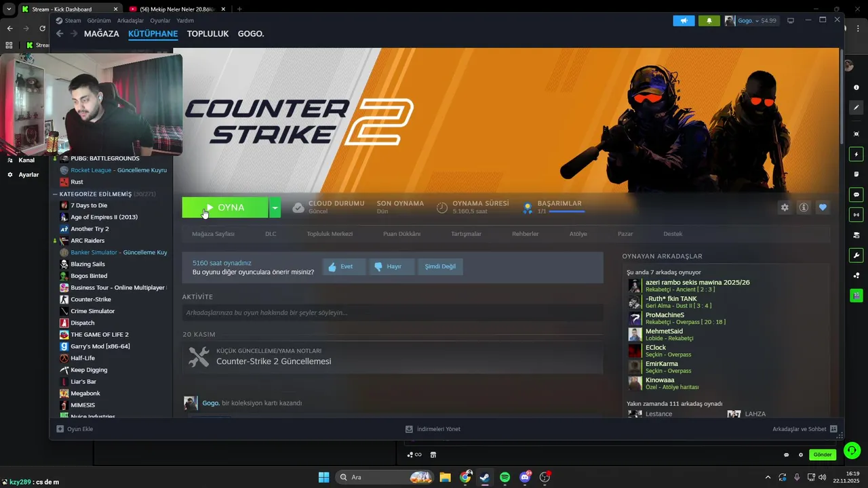Viewport: 868px width, 488px height.
Task: Open the Gogo. account dropdown
Action: (751, 20)
